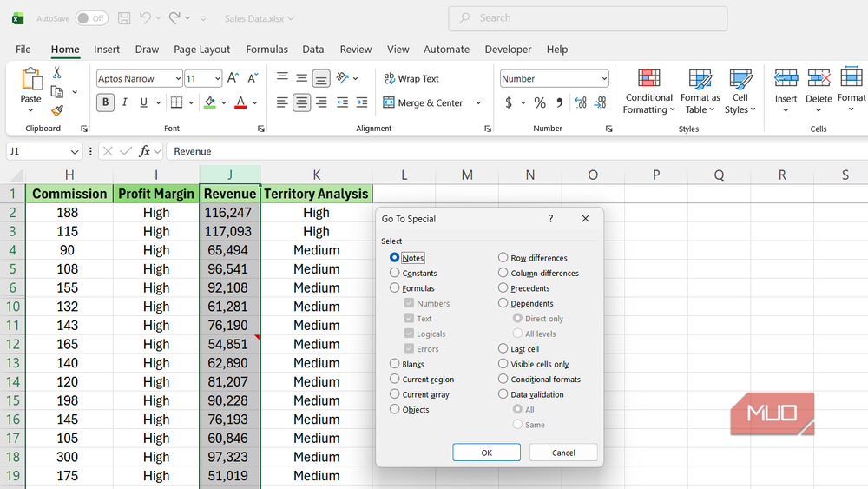Viewport: 868px width, 489px height.
Task: Switch to the Page Layout tab
Action: click(x=201, y=50)
